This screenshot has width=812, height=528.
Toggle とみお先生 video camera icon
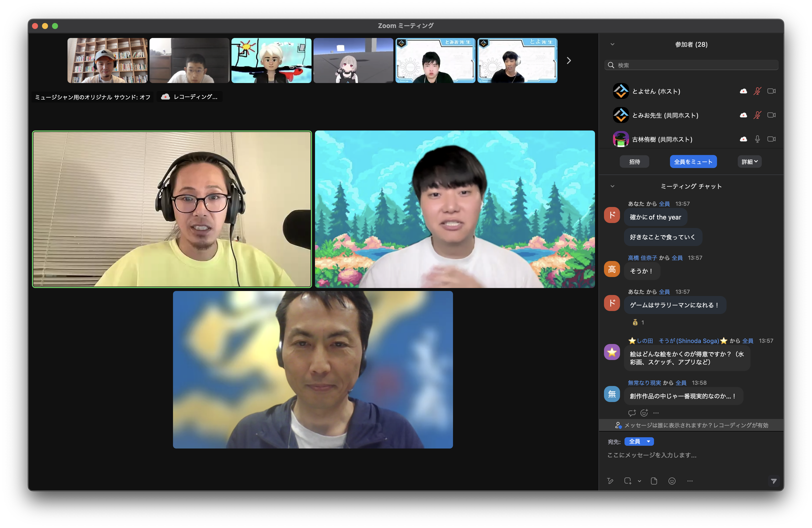pyautogui.click(x=771, y=115)
